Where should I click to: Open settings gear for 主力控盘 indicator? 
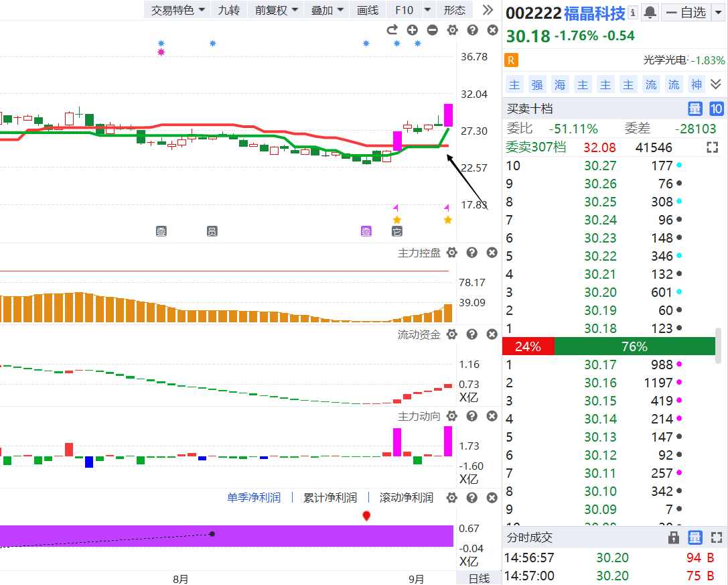click(x=452, y=253)
